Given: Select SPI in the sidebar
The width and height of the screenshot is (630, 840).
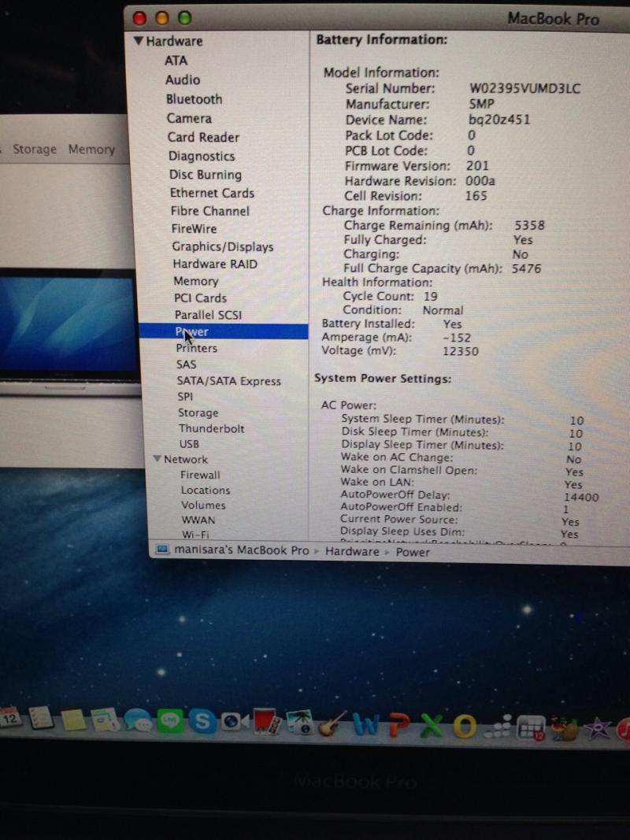Looking at the screenshot, I should coord(185,397).
